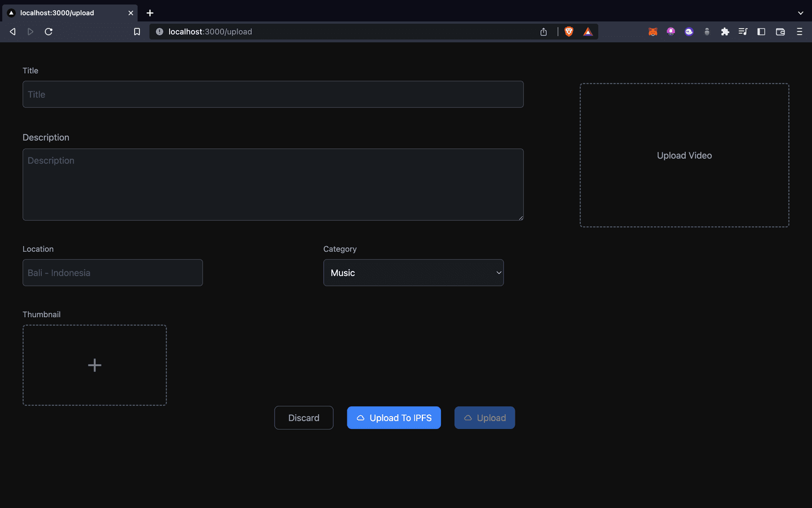Open Brave Shields lion icon
Viewport: 812px width, 508px height.
point(569,32)
